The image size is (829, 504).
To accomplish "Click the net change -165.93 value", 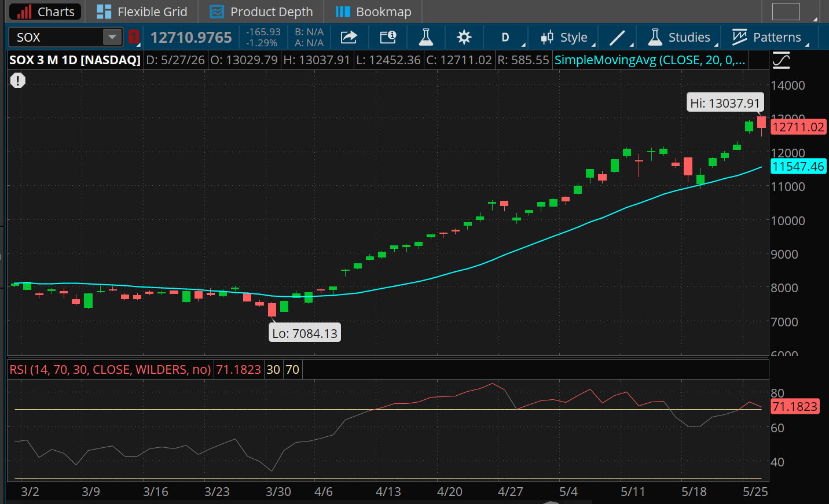I will point(263,32).
